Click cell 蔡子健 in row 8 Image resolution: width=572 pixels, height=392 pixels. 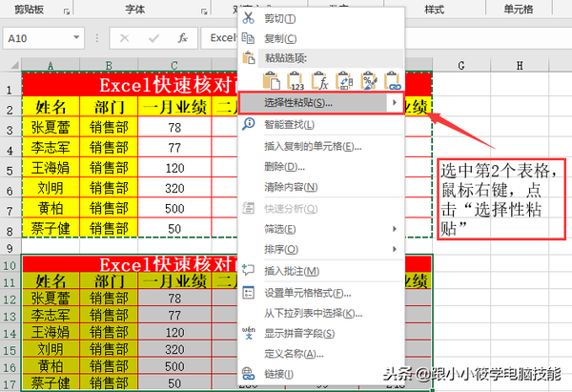click(51, 229)
